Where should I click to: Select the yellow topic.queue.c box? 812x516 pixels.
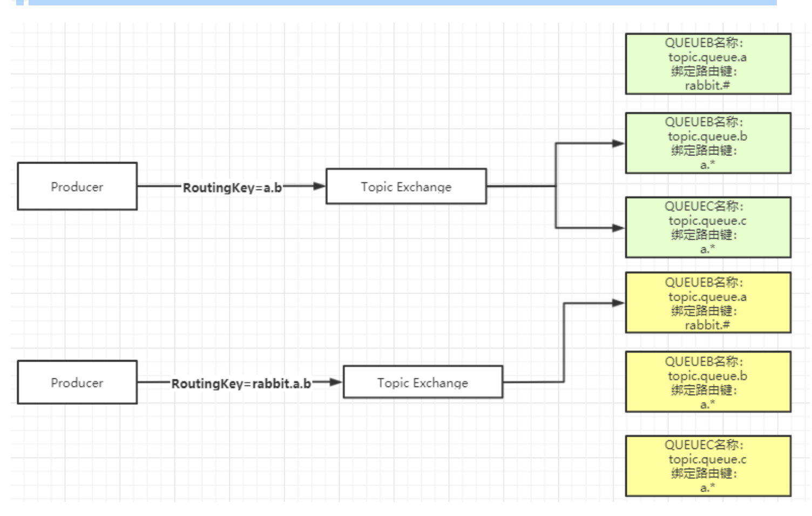click(x=708, y=466)
